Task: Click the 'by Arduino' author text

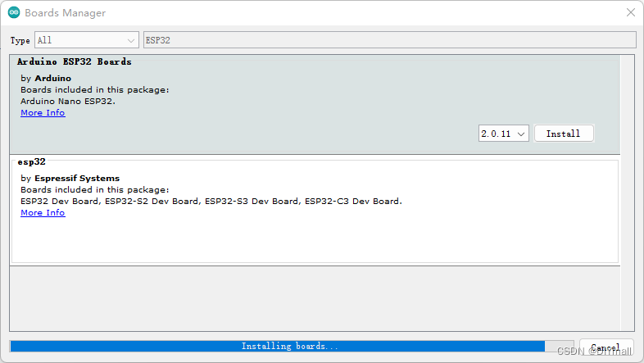Action: point(46,78)
